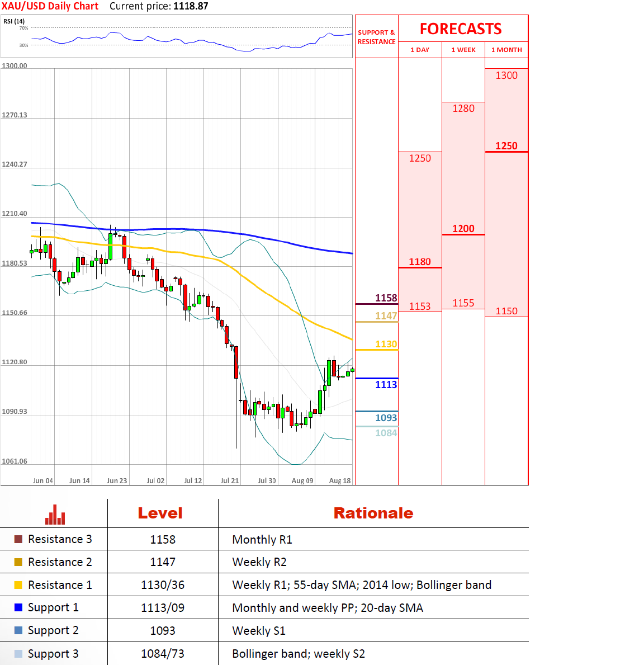The width and height of the screenshot is (644, 665).
Task: Click the red bar chart icon
Action: click(55, 515)
